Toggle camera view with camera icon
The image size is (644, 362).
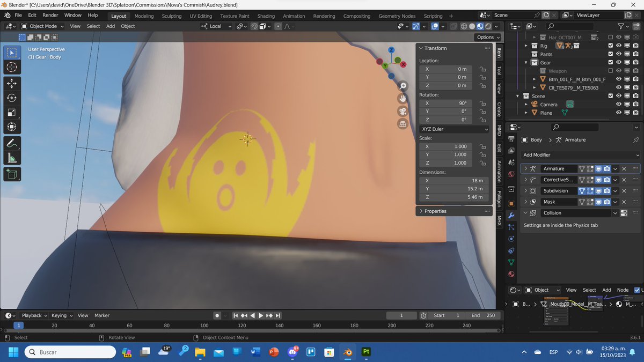[x=402, y=112]
